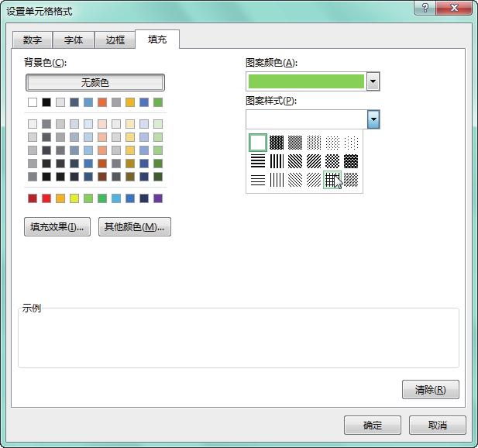Click the 无颜色 button

pyautogui.click(x=95, y=82)
